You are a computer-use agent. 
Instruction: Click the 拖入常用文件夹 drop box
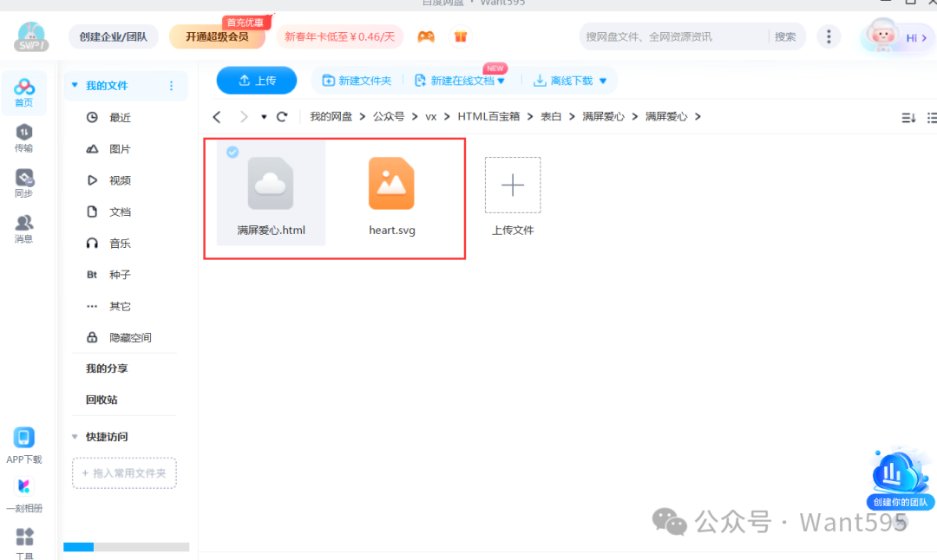point(124,473)
